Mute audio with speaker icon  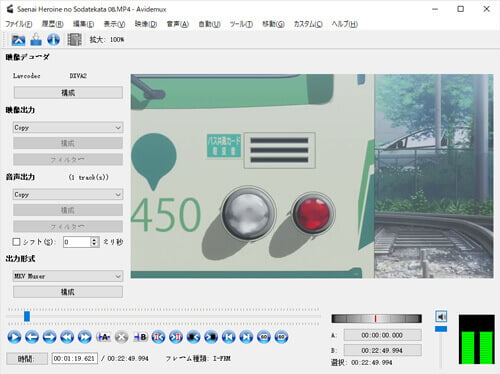point(441,316)
